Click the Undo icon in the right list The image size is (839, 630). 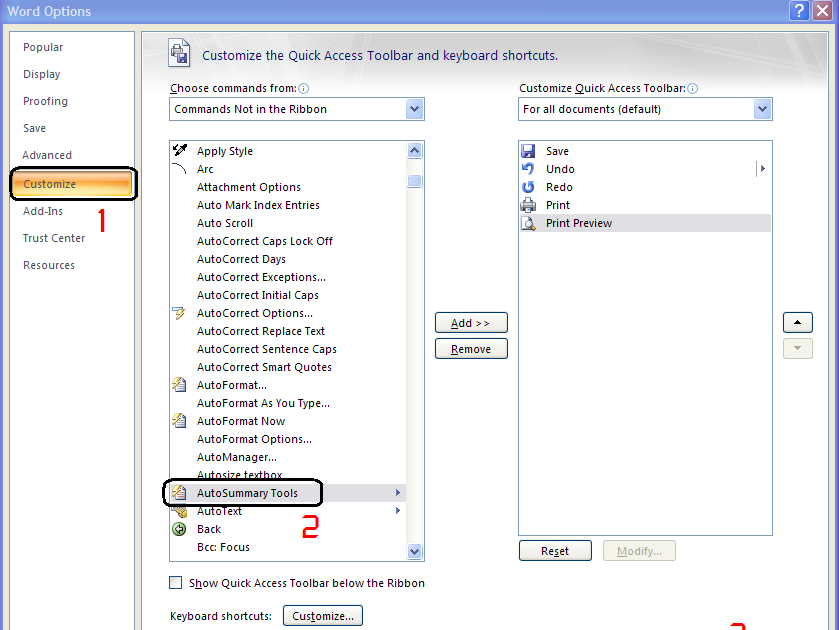[x=528, y=168]
